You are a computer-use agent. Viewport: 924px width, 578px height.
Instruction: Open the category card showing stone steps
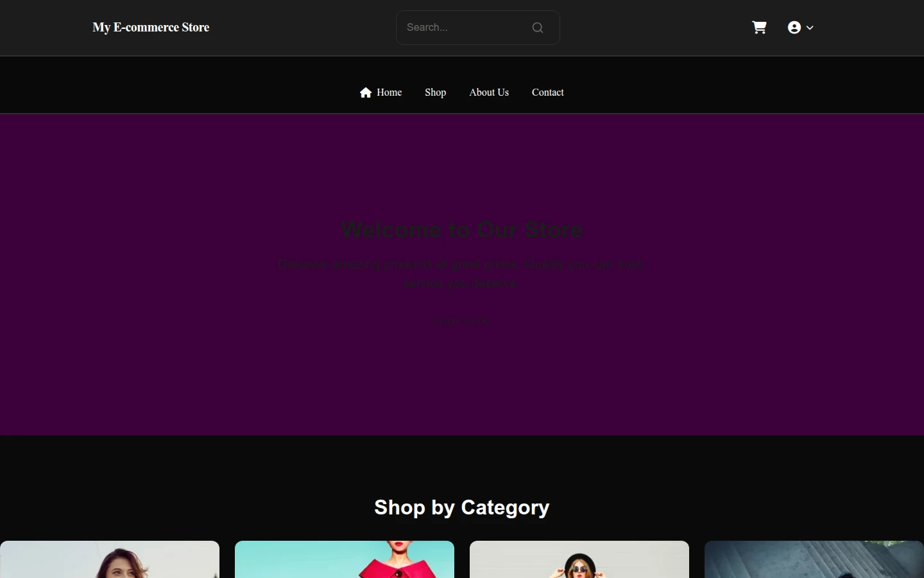pos(814,559)
